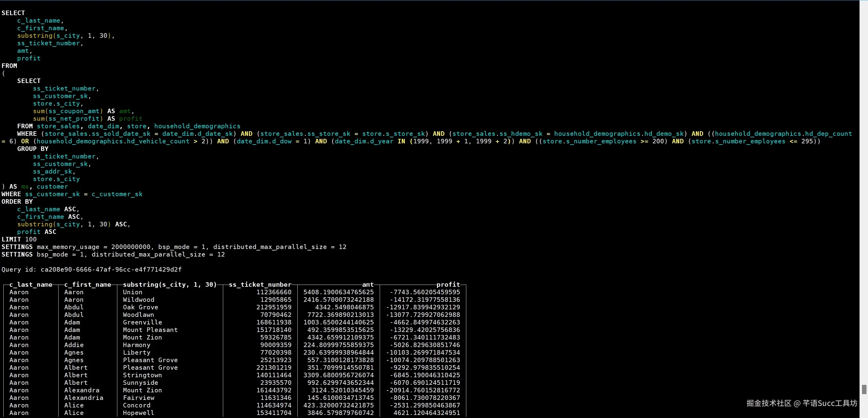Click the amt column header in results table
This screenshot has height=418, width=868.
tap(368, 285)
